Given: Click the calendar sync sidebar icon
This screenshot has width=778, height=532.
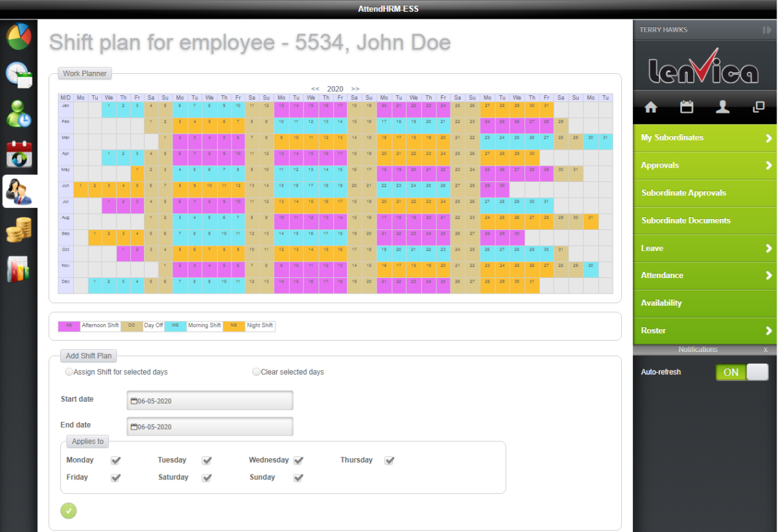Looking at the screenshot, I should (x=19, y=154).
